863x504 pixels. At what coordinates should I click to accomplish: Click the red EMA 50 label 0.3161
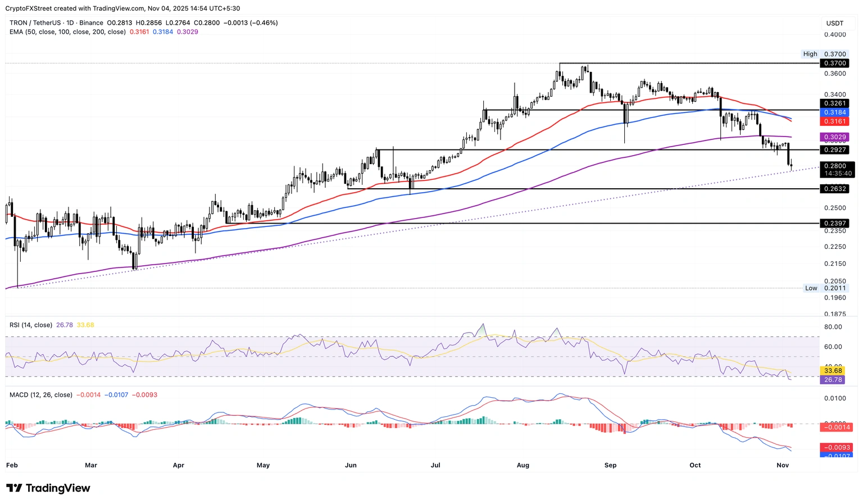[x=834, y=121]
